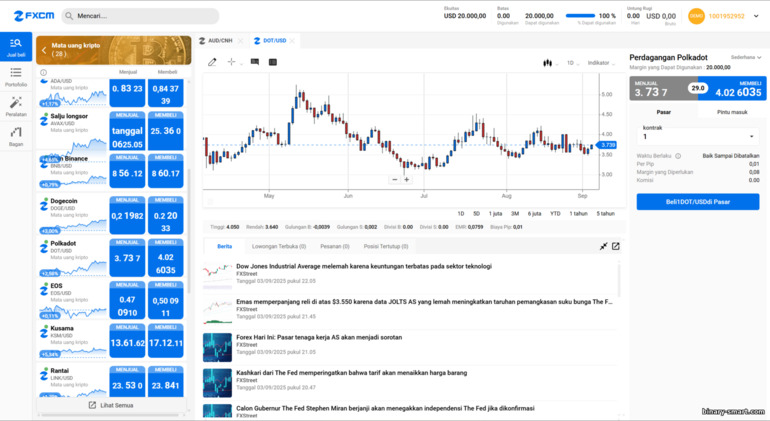Select the Pesanan (0) tab
This screenshot has width=770, height=421.
tap(335, 246)
